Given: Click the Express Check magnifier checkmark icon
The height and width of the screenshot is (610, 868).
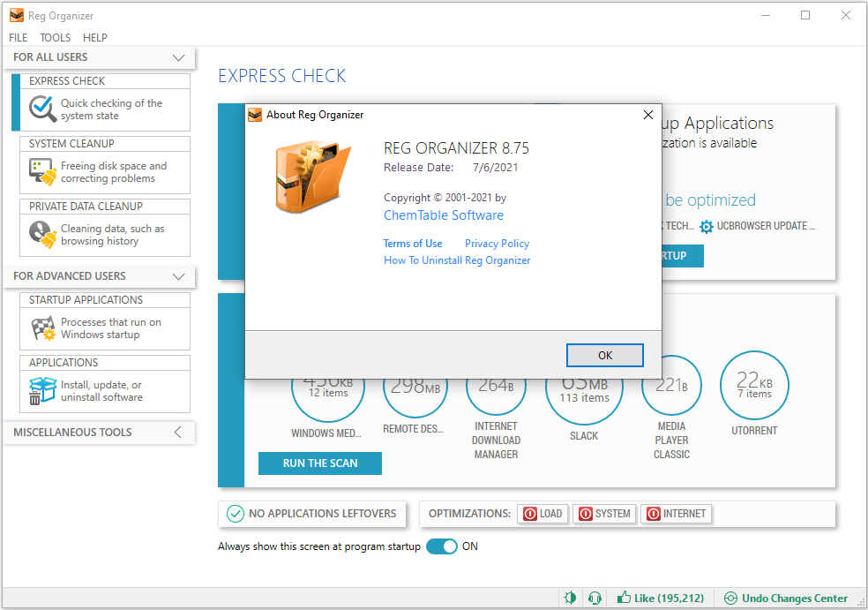Looking at the screenshot, I should coord(42,109).
